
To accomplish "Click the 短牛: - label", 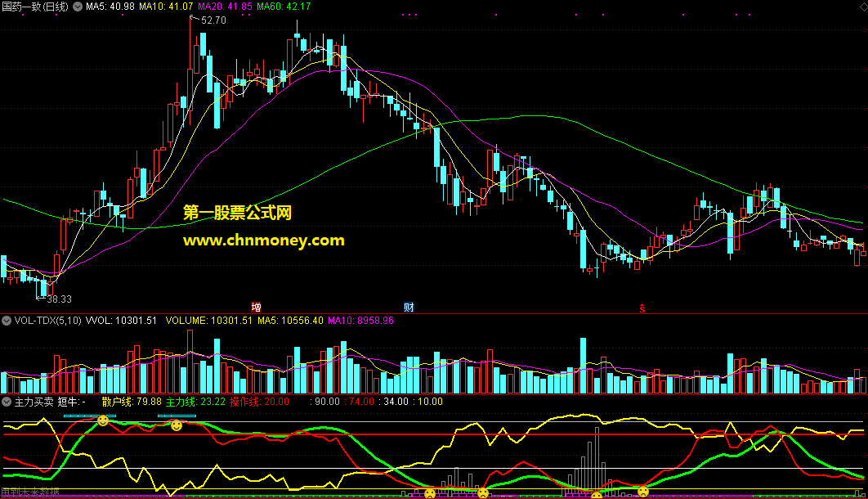I will click(x=72, y=402).
